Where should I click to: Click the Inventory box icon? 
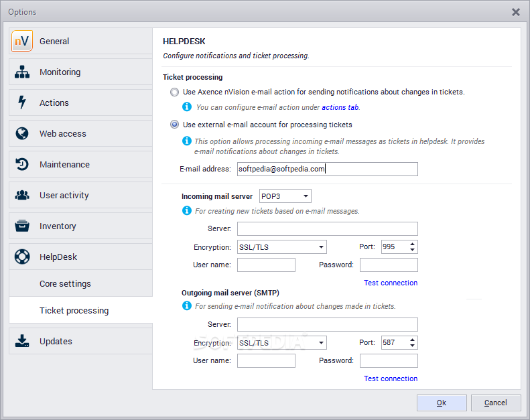[x=22, y=226]
